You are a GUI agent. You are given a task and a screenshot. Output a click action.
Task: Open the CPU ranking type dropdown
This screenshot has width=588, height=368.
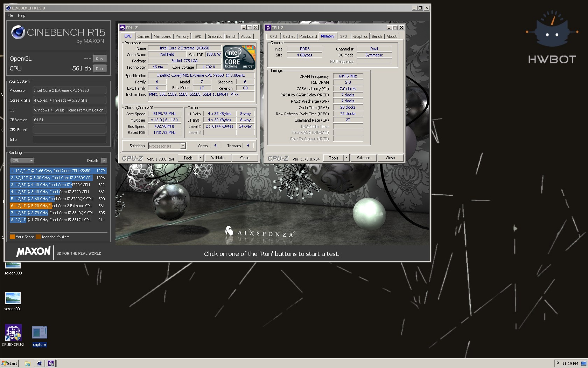(x=22, y=161)
